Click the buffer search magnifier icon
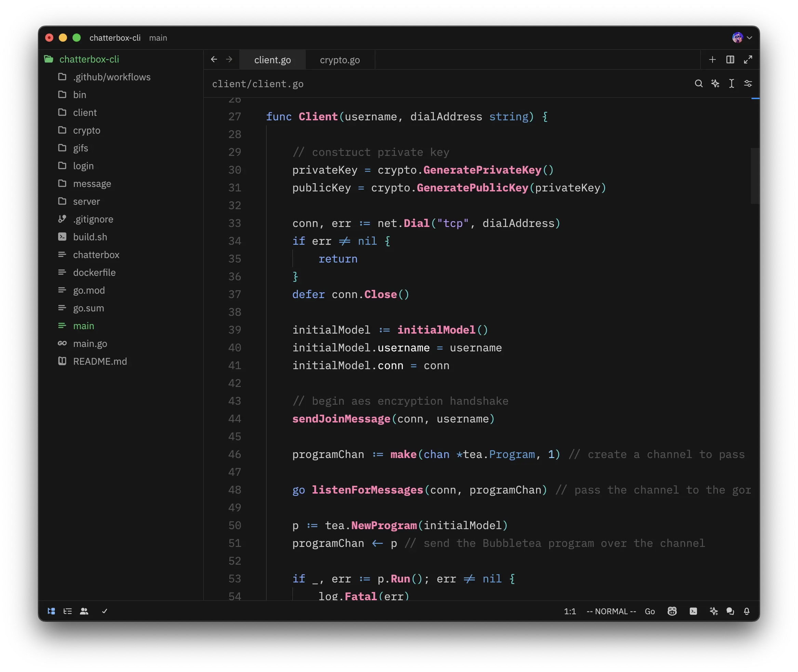 coord(699,83)
